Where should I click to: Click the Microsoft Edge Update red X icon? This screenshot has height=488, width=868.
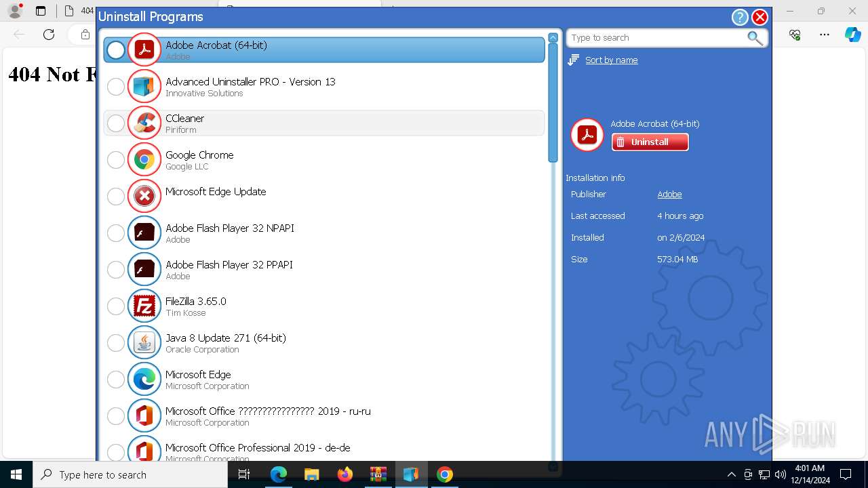click(144, 196)
